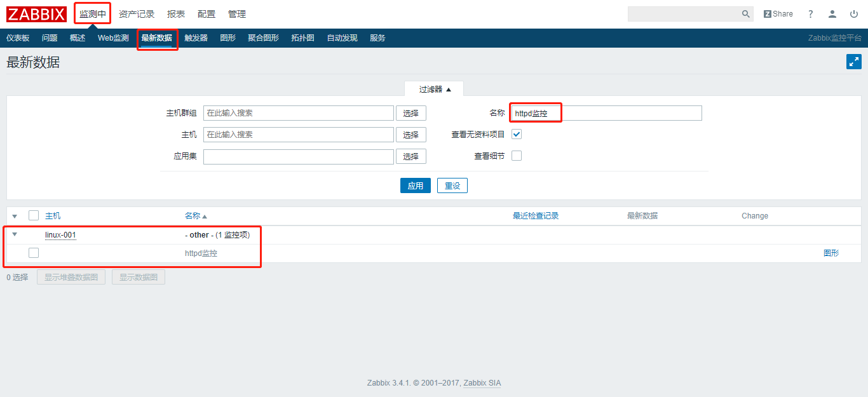Collapse all groups arrow in table header
868x397 pixels.
pyautogui.click(x=15, y=216)
